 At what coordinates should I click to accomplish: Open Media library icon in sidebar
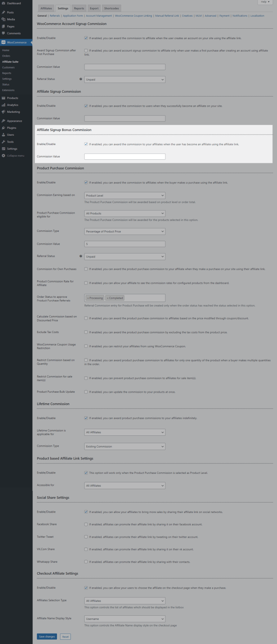[3, 19]
